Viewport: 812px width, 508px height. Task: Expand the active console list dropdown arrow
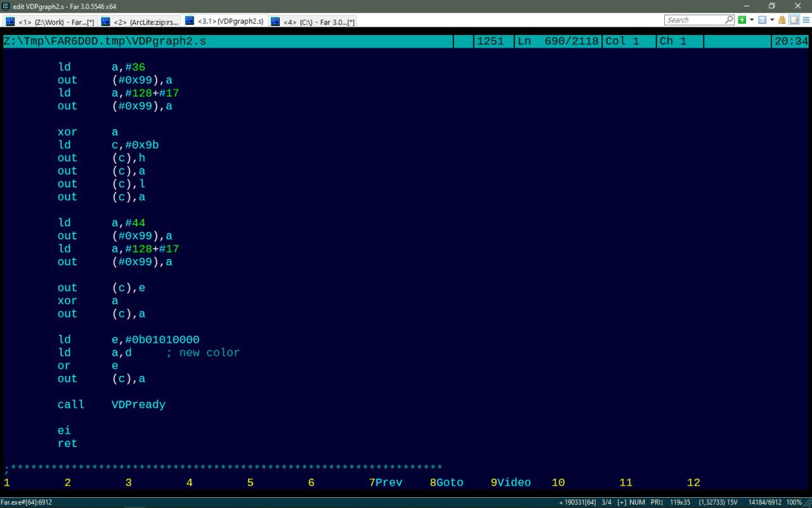[x=772, y=20]
